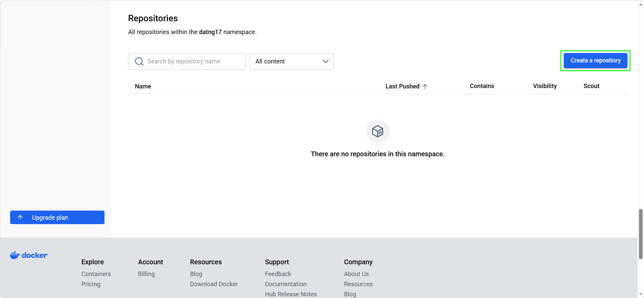This screenshot has width=644, height=298.
Task: Click the Resources footer heading
Action: 206,262
